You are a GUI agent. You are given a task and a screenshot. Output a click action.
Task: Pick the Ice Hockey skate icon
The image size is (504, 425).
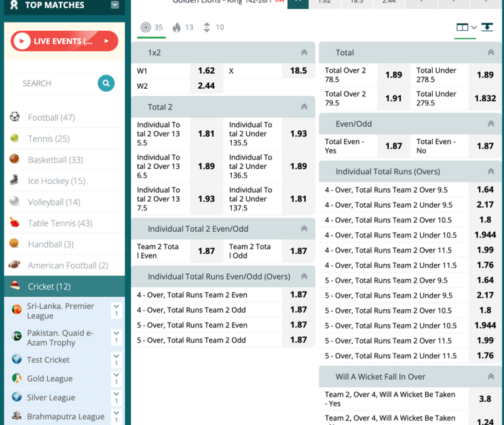(x=14, y=180)
